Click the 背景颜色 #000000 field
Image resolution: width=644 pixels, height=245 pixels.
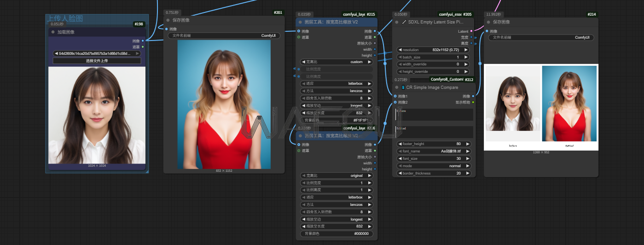(x=336, y=234)
